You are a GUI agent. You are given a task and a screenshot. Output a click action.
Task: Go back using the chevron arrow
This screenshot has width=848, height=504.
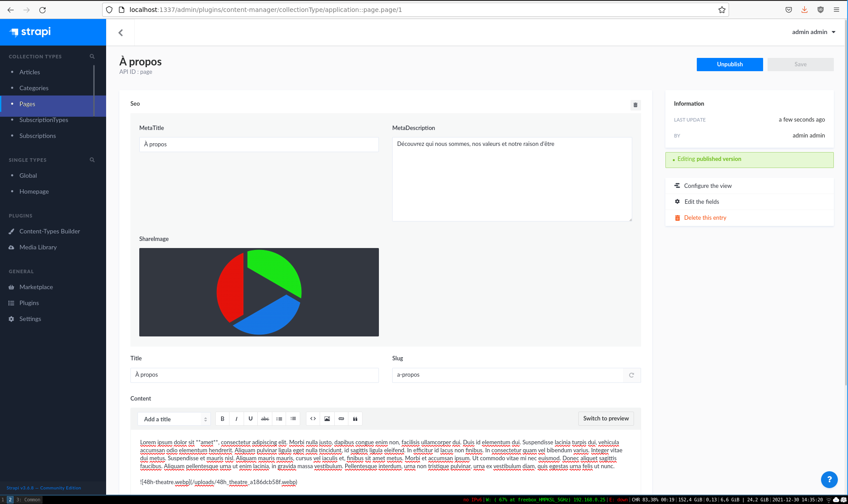coord(121,33)
